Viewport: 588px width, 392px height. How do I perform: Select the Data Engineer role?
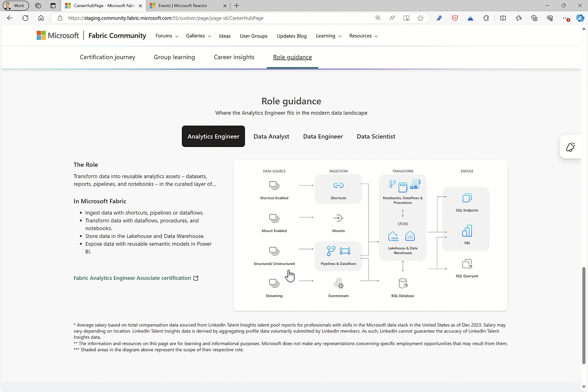(323, 136)
